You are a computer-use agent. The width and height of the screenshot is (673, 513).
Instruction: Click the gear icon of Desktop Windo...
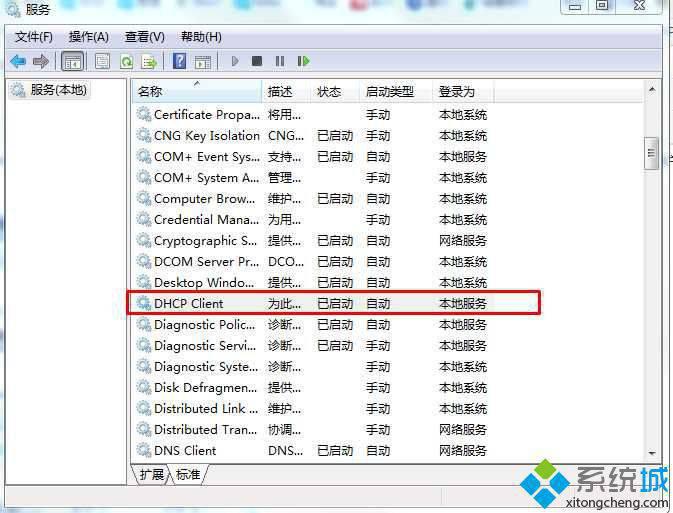click(143, 282)
